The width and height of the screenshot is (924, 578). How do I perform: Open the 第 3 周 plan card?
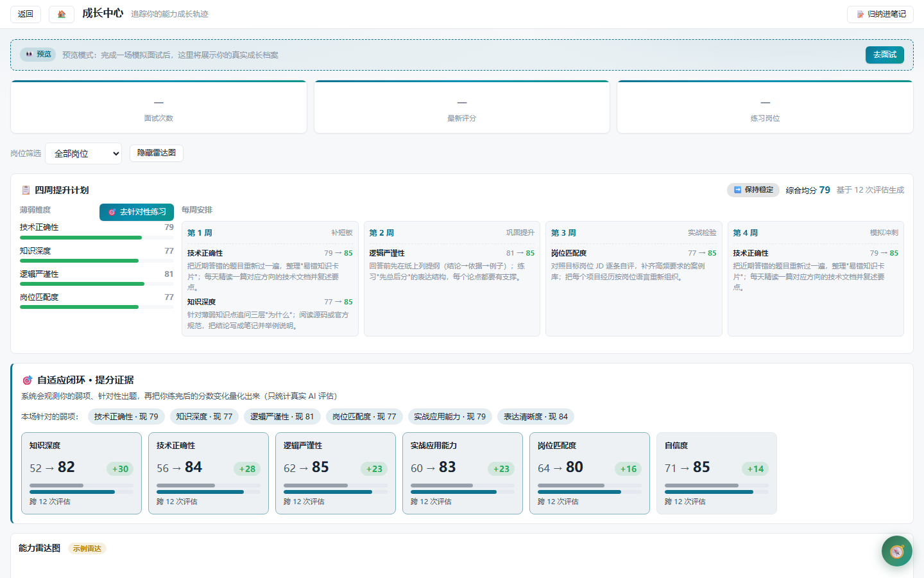pyautogui.click(x=634, y=279)
